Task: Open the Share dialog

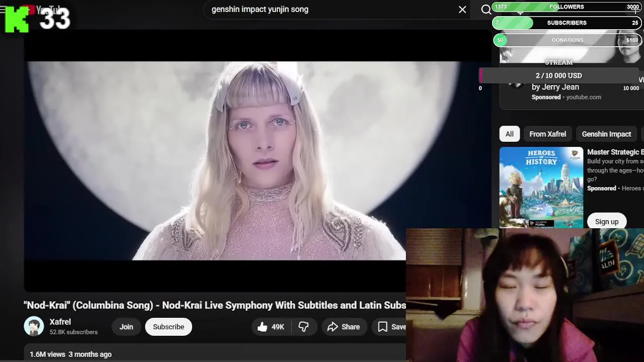Action: (344, 327)
